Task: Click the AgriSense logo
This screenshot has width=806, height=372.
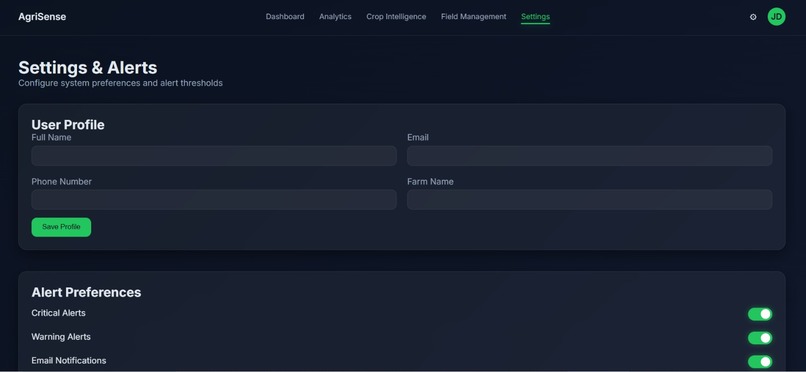Action: [x=42, y=17]
